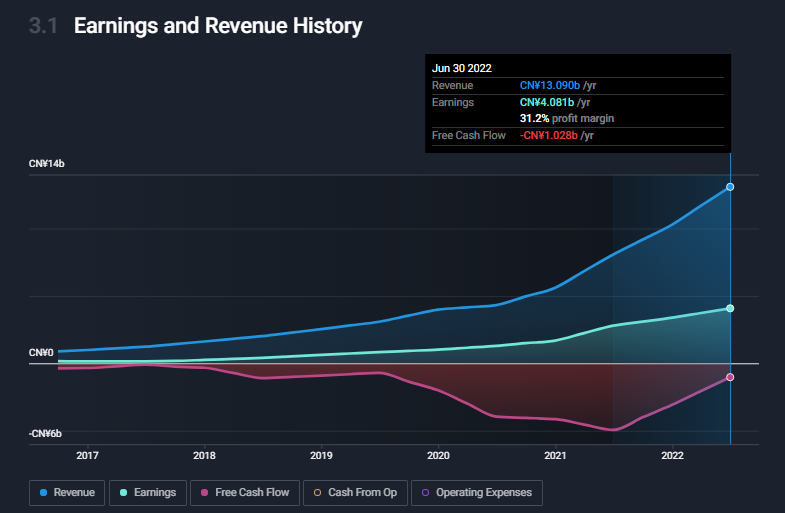This screenshot has width=785, height=513.
Task: Click the -CN¥6b y-axis label
Action: pos(45,433)
